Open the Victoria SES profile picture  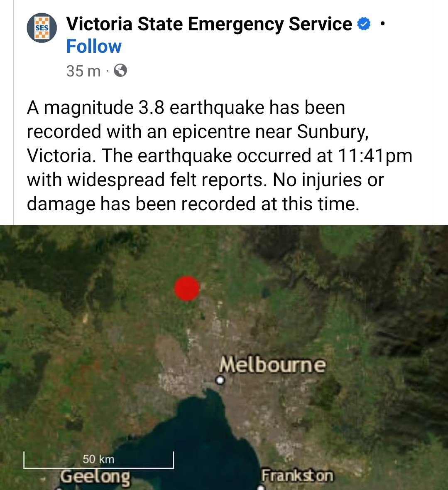coord(42,27)
